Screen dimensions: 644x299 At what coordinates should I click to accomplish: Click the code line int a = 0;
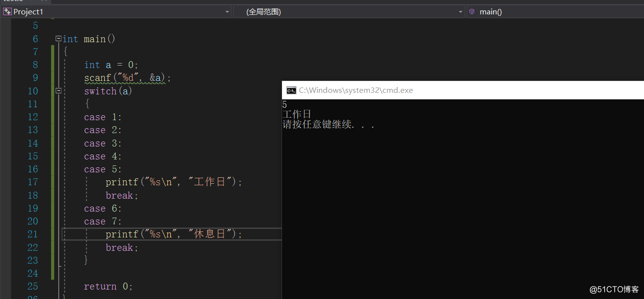(x=111, y=65)
